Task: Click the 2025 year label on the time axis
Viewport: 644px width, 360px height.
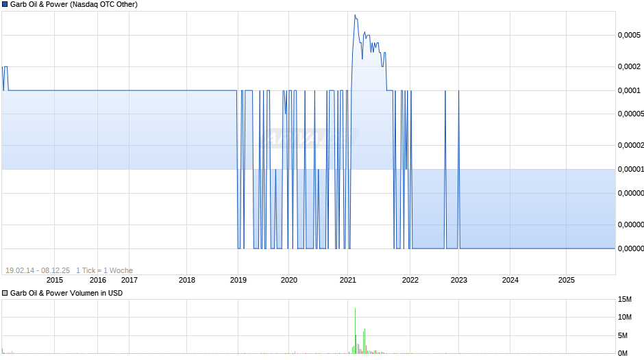Action: tap(567, 280)
